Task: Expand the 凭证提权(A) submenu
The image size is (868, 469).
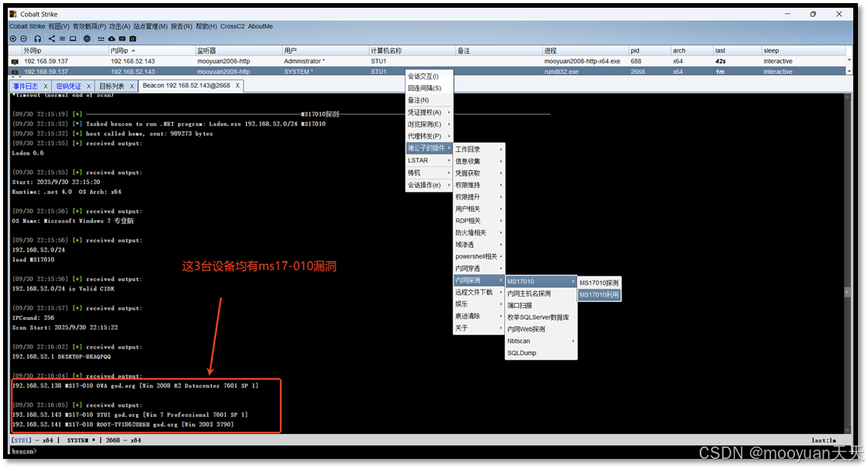Action: coord(430,113)
